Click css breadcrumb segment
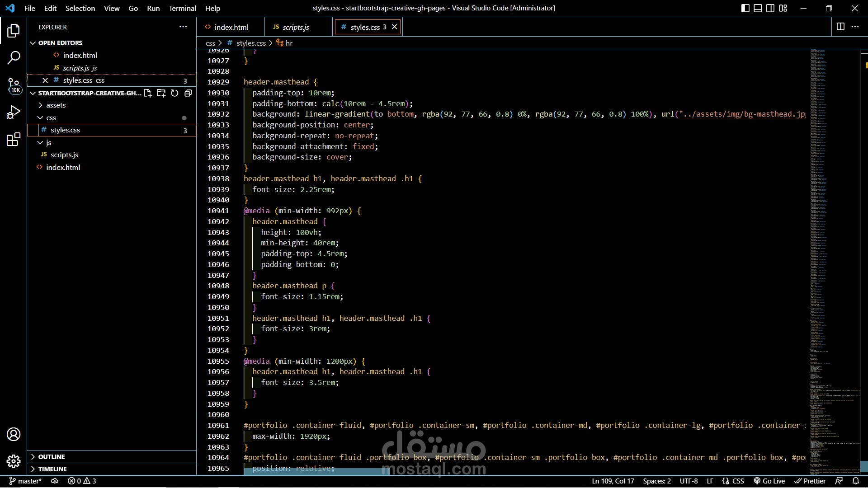This screenshot has width=868, height=488. [x=210, y=43]
